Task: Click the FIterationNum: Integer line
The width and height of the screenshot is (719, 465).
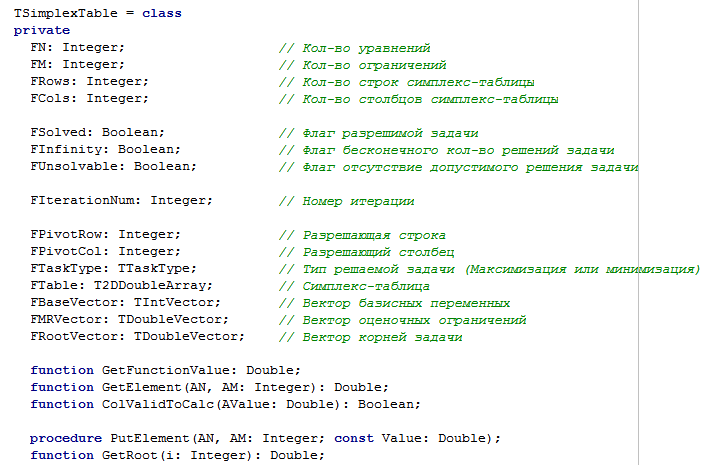Action: point(122,200)
